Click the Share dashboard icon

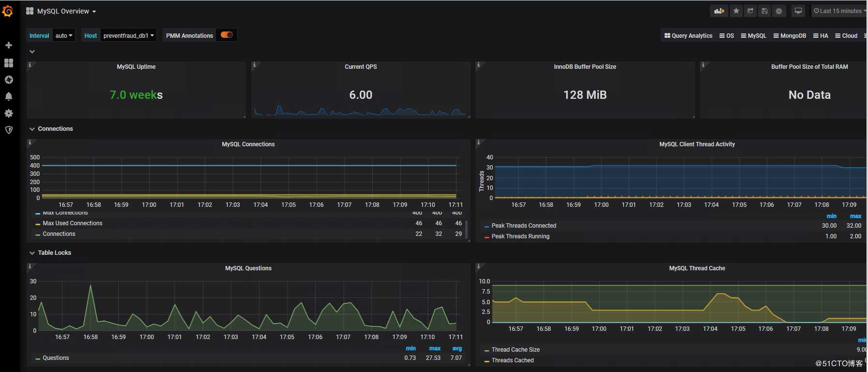tap(750, 11)
